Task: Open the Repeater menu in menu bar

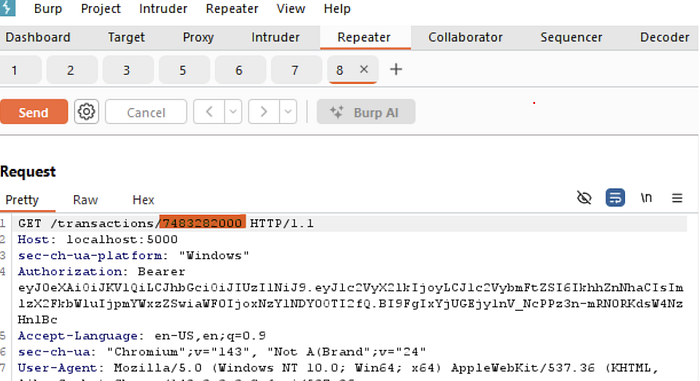Action: pyautogui.click(x=232, y=8)
